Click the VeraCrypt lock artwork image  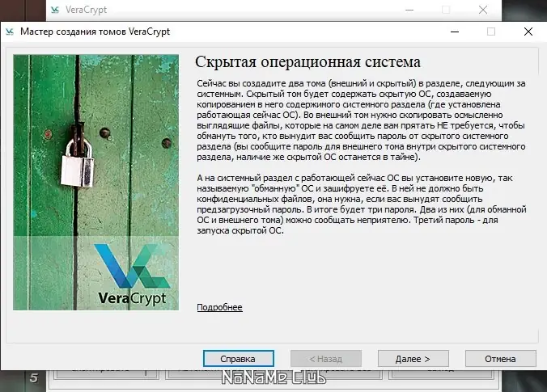96,182
